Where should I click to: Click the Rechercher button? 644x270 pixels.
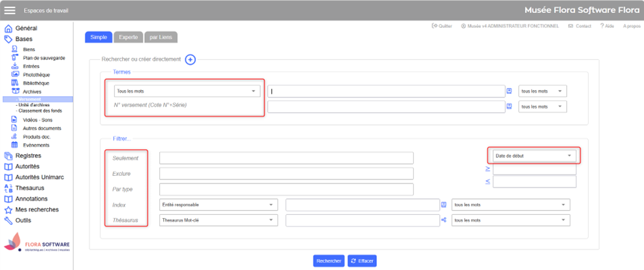pos(328,261)
